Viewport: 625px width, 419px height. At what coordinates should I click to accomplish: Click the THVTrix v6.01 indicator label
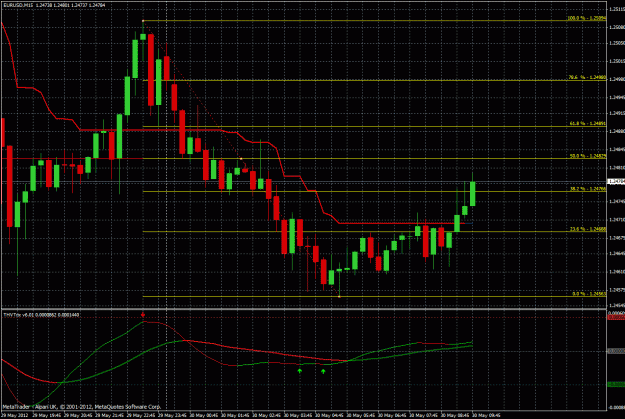coord(41,315)
